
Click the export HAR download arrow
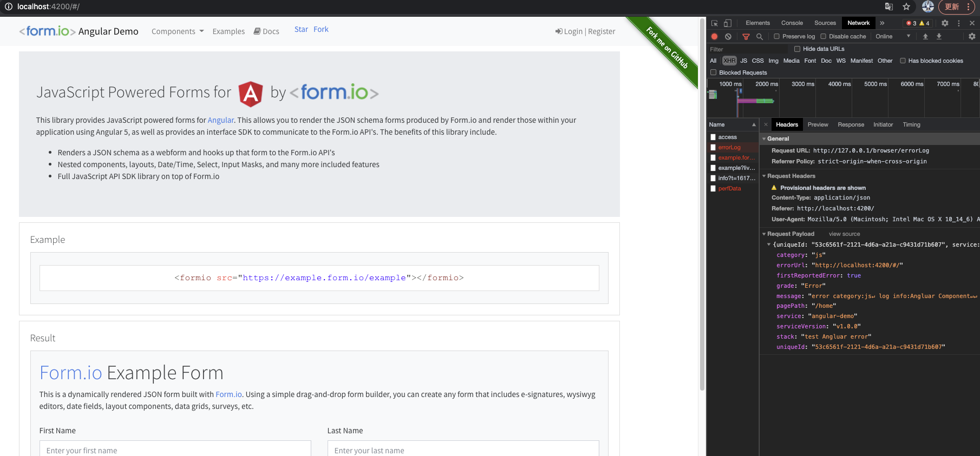(939, 37)
